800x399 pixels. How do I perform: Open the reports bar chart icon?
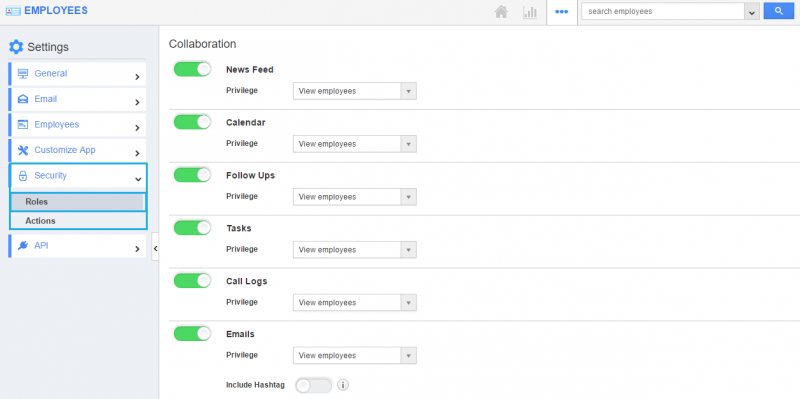point(530,12)
